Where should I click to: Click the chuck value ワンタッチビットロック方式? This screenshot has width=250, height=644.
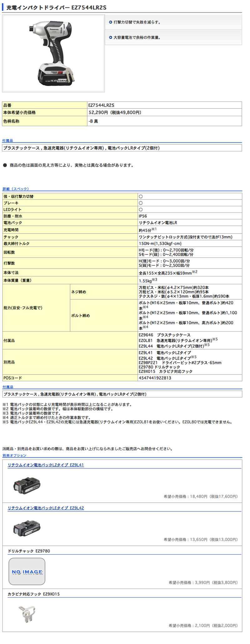[186, 237]
